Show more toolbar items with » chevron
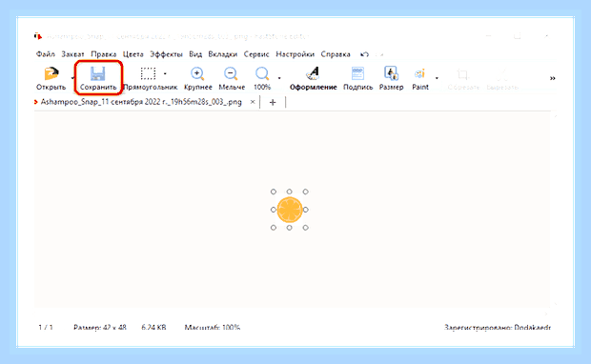 (552, 78)
